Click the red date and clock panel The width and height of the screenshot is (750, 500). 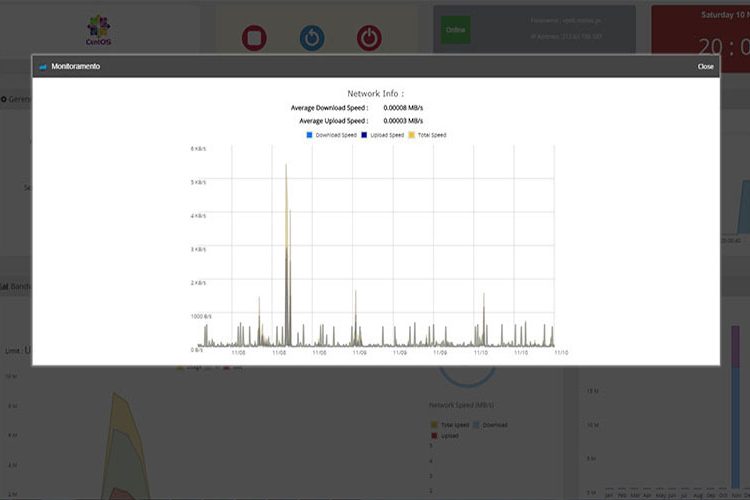(x=700, y=30)
